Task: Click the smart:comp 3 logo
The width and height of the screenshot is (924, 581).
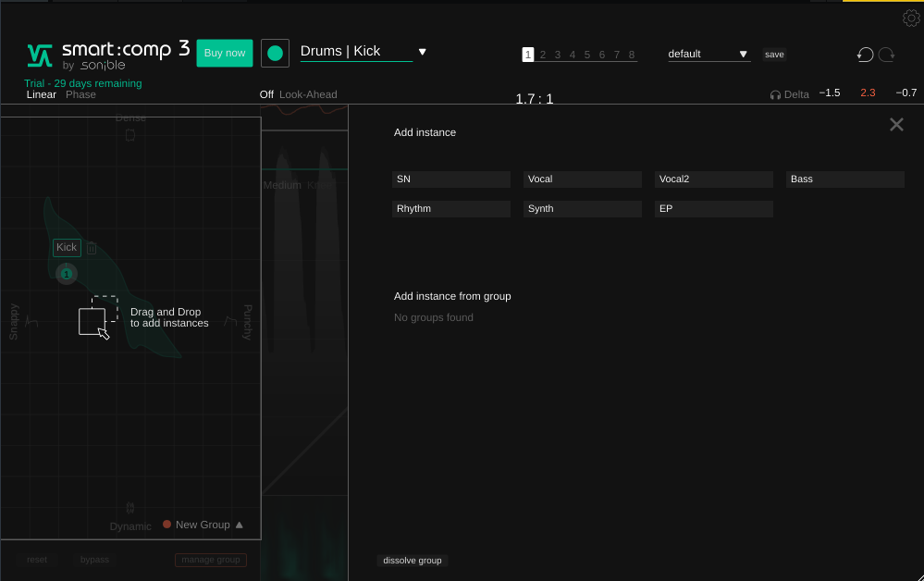Action: (x=108, y=56)
